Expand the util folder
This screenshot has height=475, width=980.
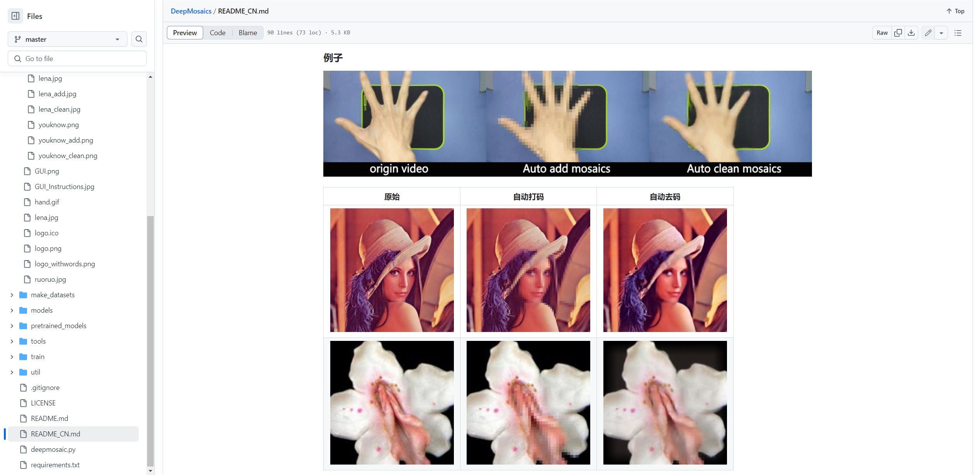pos(12,372)
